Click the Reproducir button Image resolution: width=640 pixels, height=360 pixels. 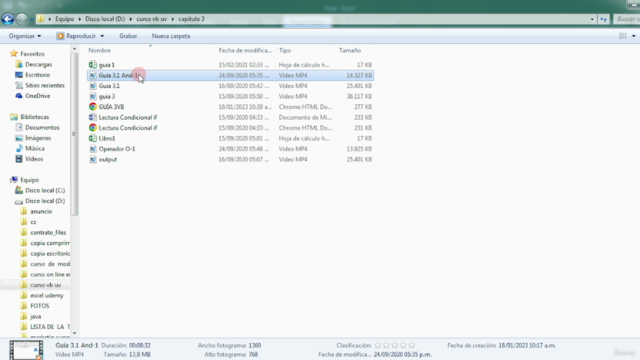[x=76, y=36]
